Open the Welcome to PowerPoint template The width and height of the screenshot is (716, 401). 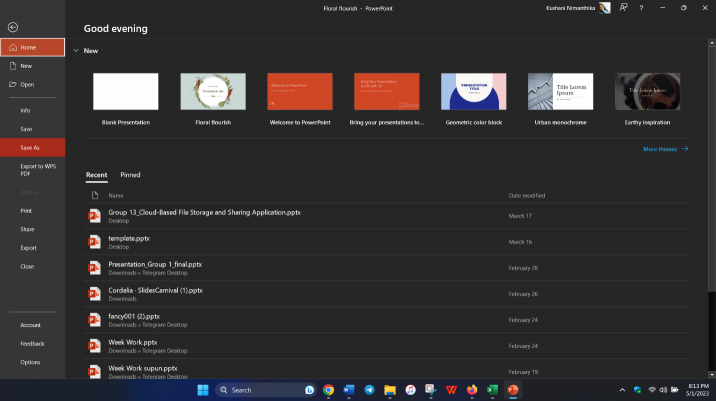click(300, 99)
